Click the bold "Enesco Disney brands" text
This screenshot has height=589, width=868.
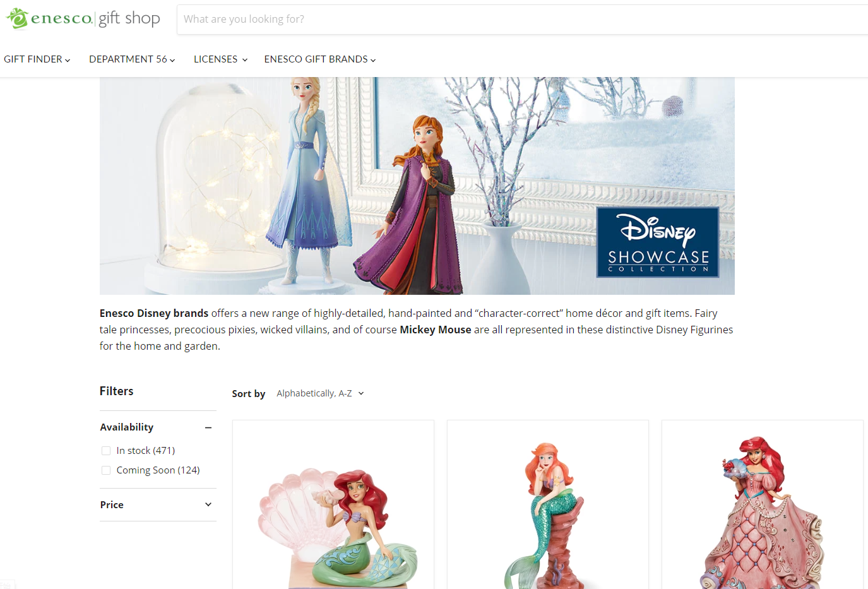click(154, 313)
